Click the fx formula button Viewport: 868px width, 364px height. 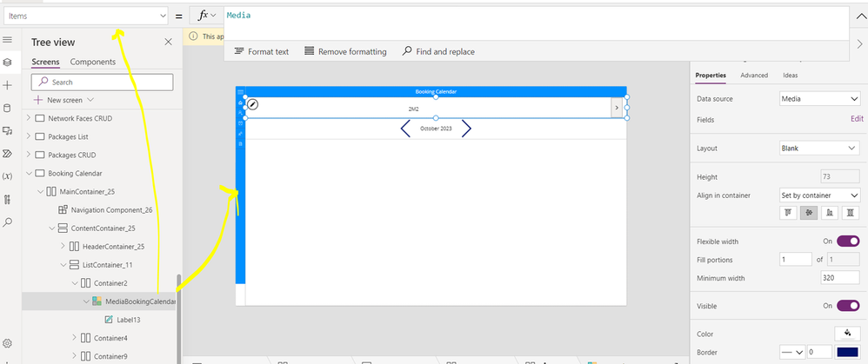(x=207, y=16)
